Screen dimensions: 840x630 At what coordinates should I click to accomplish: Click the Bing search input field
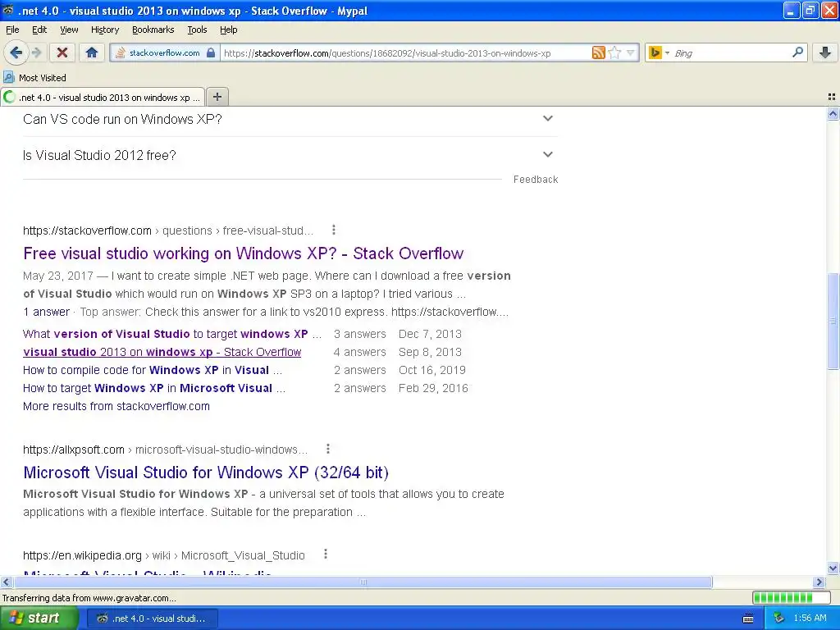click(x=731, y=52)
